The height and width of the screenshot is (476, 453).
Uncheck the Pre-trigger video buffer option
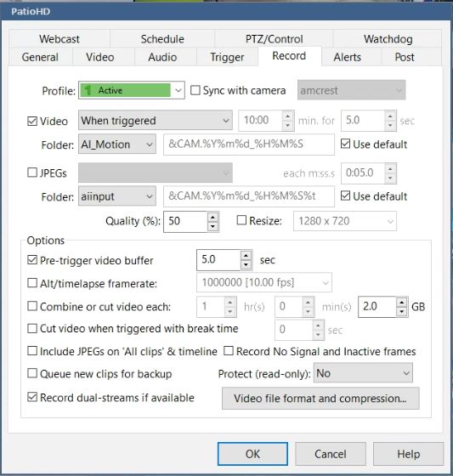32,260
